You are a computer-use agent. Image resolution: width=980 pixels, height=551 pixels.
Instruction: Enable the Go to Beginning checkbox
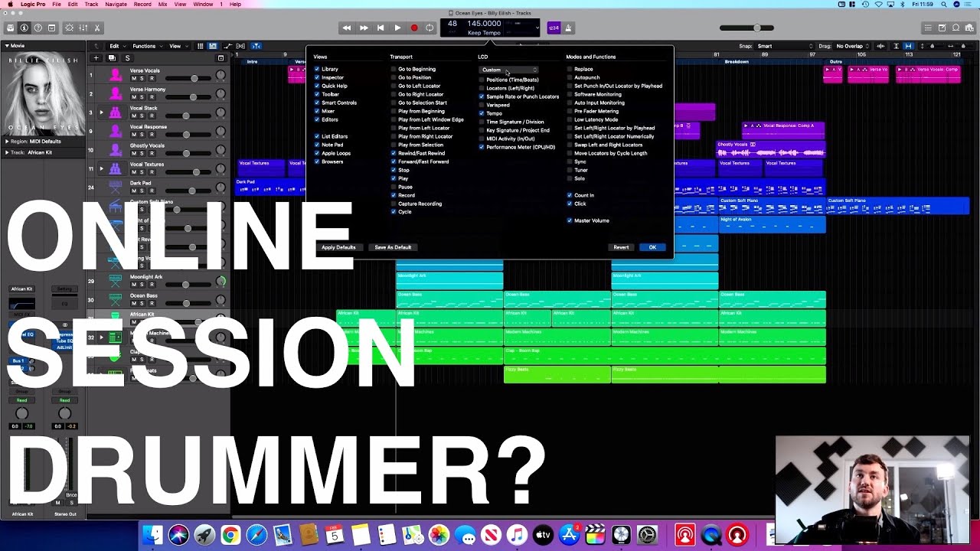[394, 69]
